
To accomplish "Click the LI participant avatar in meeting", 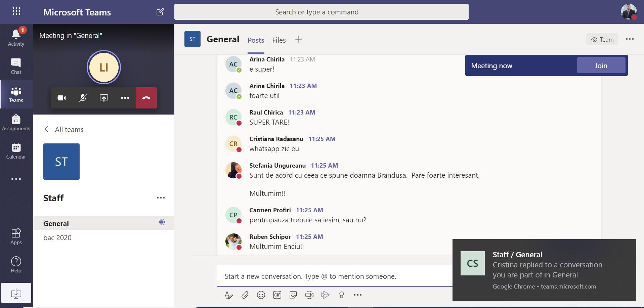I will (x=104, y=67).
